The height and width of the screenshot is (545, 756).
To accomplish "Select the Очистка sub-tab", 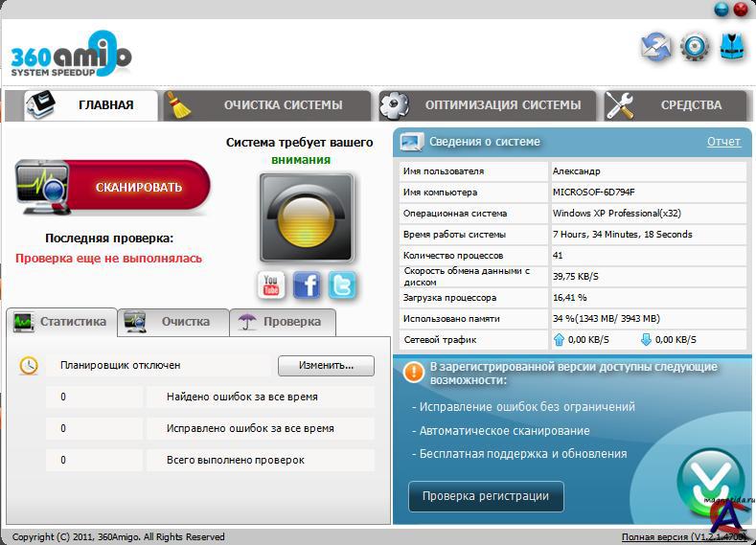I will tap(173, 323).
